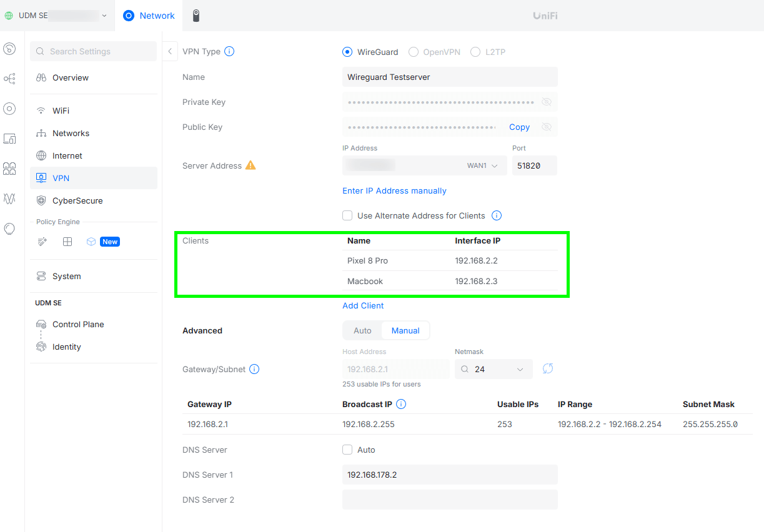
Task: Reveal the Private Key with eye icon
Action: 547,102
